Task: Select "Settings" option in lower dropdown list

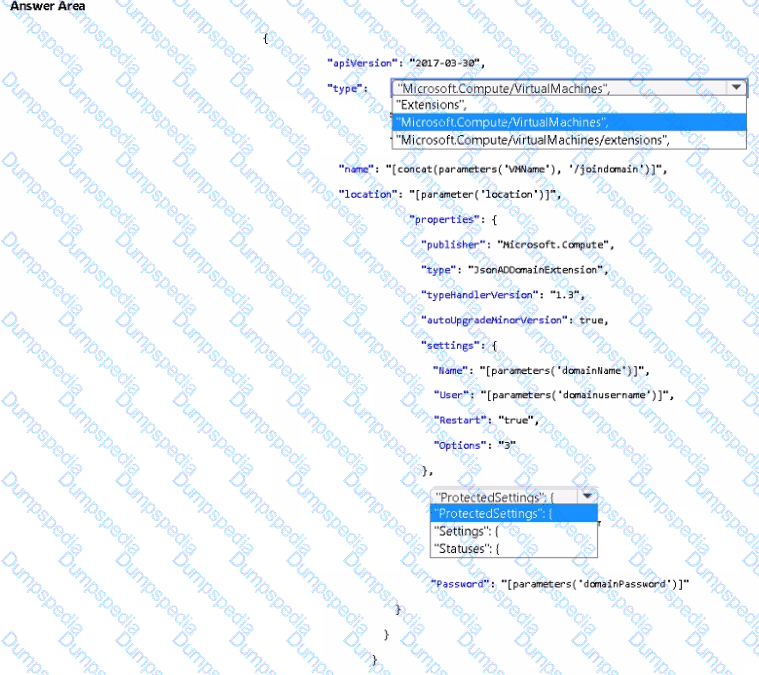Action: (468, 531)
